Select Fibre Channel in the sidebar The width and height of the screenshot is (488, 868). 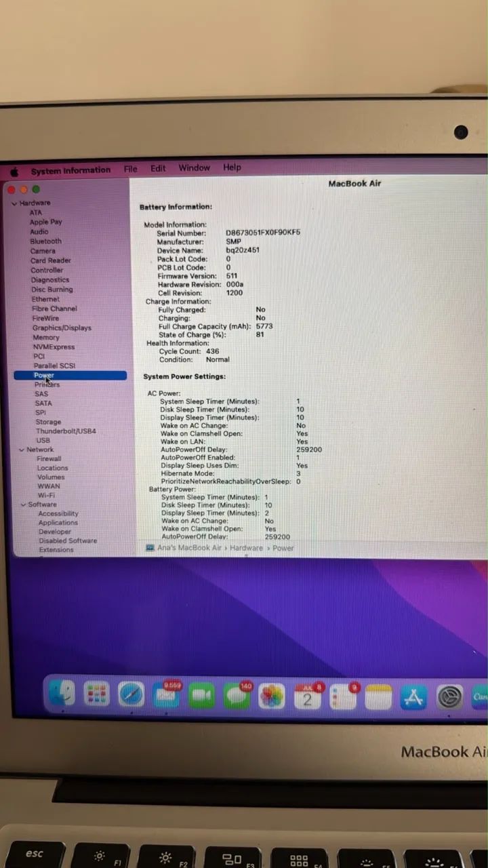tap(54, 309)
